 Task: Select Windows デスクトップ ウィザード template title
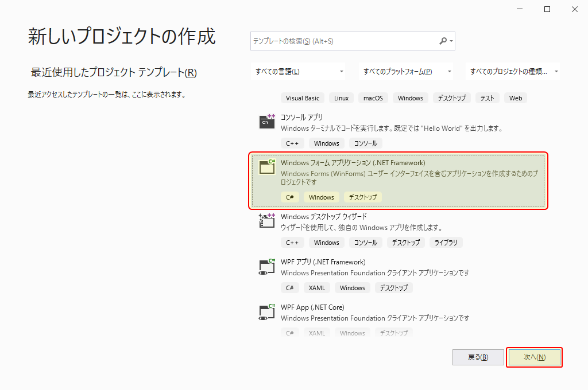pyautogui.click(x=324, y=217)
